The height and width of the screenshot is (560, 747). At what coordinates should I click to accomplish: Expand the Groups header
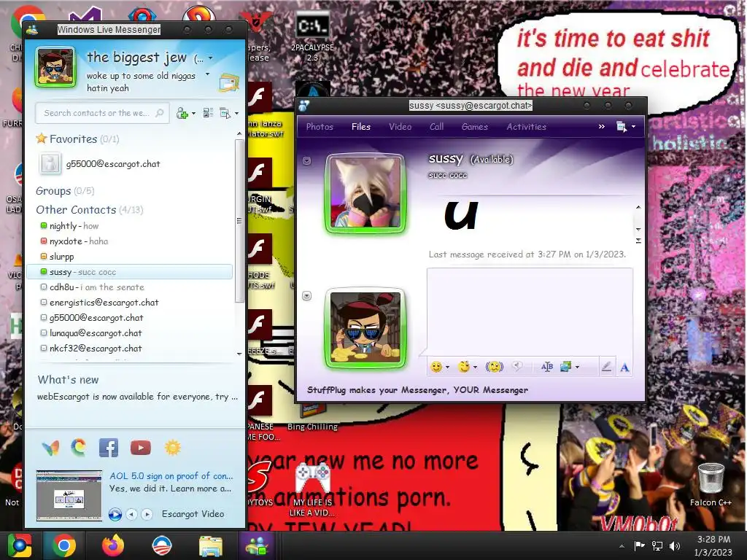point(65,191)
